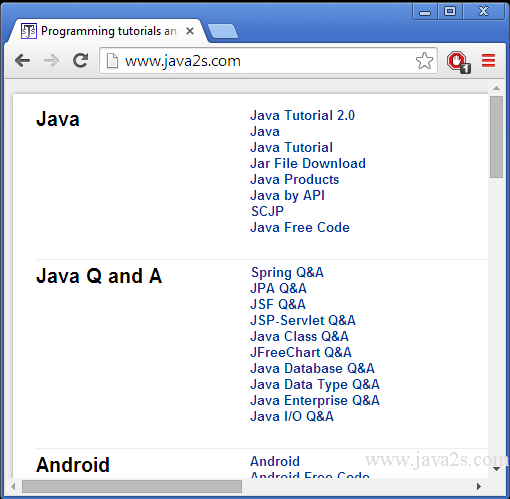Open the Java Products link
The width and height of the screenshot is (510, 499).
pyautogui.click(x=294, y=179)
